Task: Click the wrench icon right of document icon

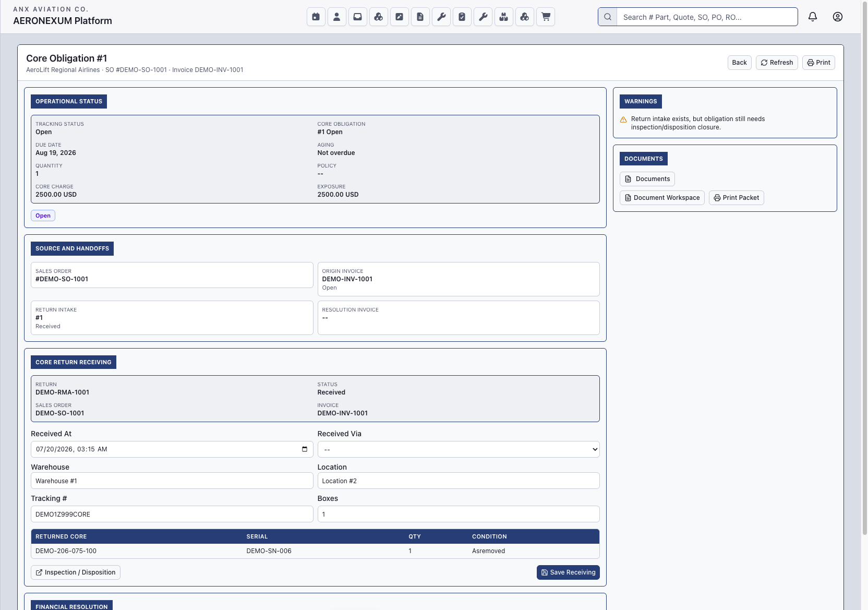Action: 441,17
